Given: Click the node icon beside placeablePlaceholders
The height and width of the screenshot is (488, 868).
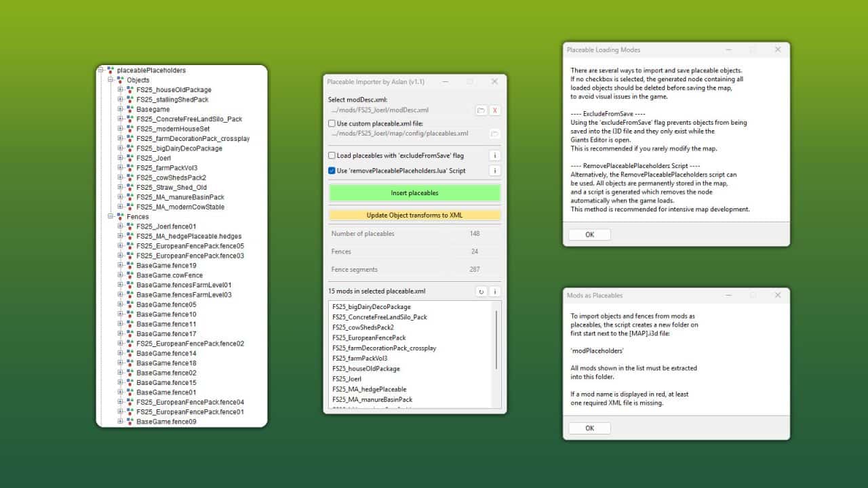Looking at the screenshot, I should point(111,70).
